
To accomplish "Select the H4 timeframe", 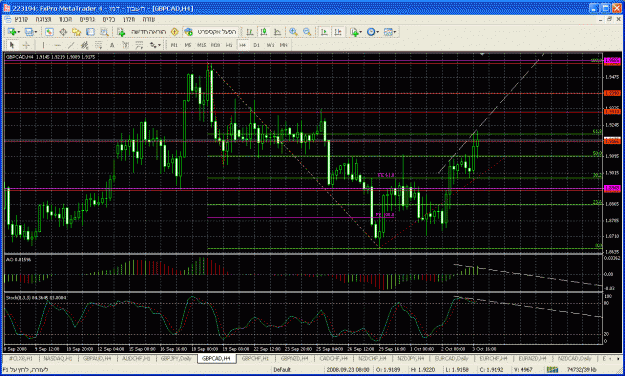I will click(x=242, y=45).
